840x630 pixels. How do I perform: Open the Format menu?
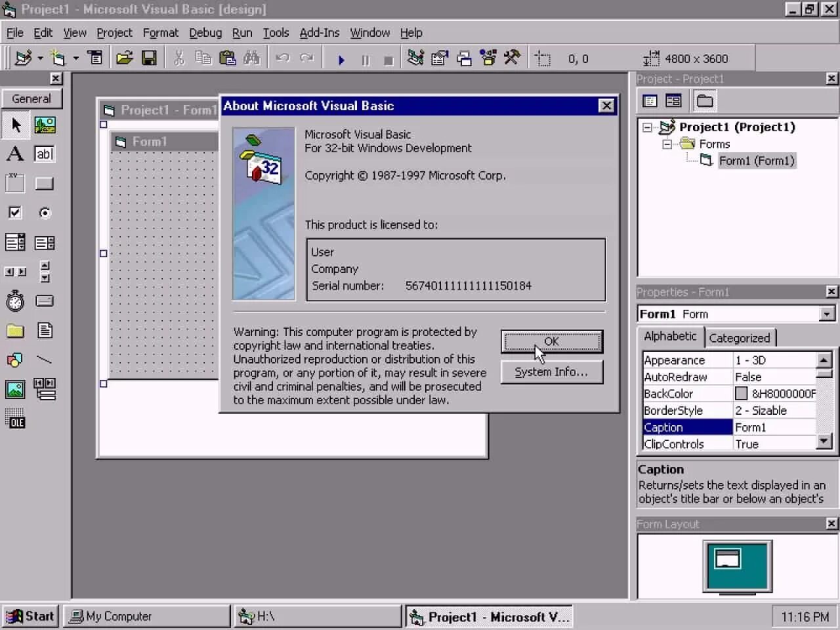pyautogui.click(x=161, y=33)
